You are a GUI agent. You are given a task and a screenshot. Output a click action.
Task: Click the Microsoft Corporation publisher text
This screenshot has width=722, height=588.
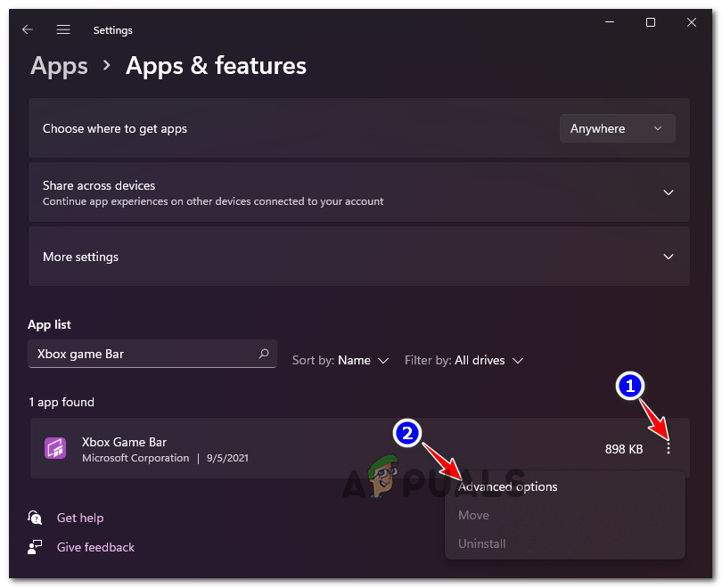(135, 458)
